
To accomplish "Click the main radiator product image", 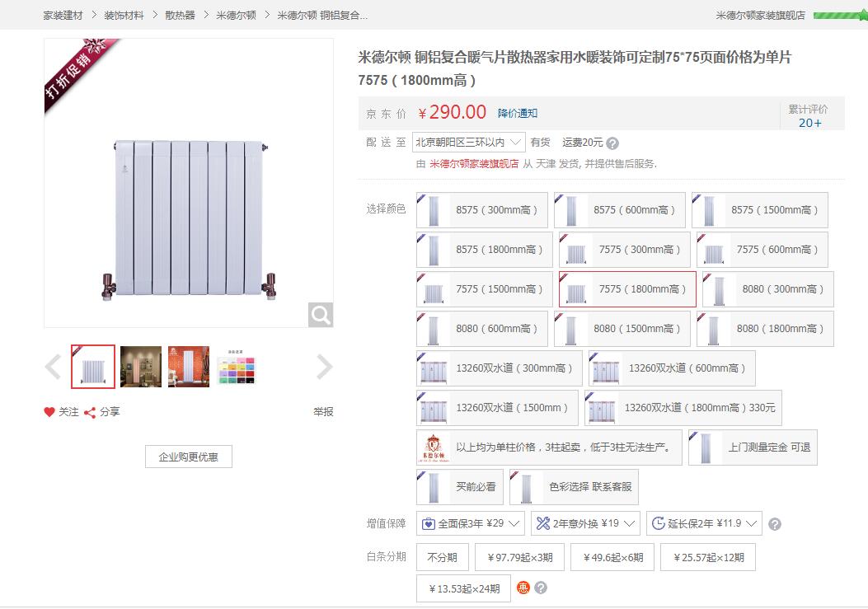I will coord(189,183).
